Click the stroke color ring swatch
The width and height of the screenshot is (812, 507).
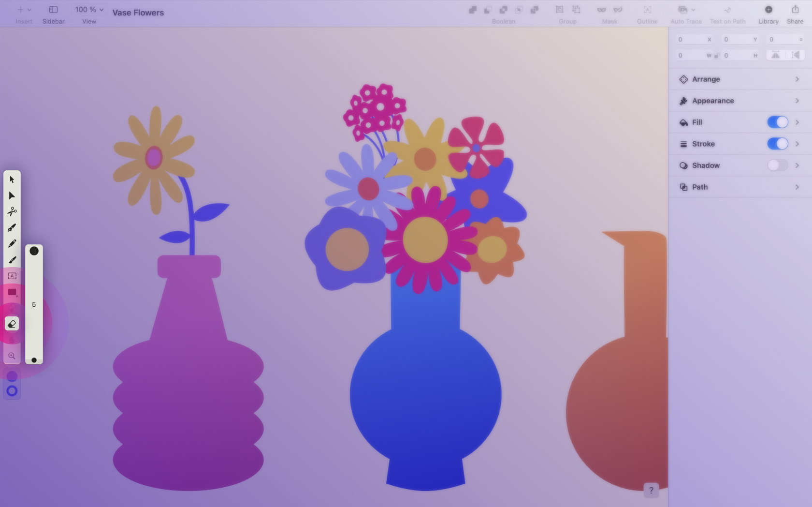tap(12, 391)
